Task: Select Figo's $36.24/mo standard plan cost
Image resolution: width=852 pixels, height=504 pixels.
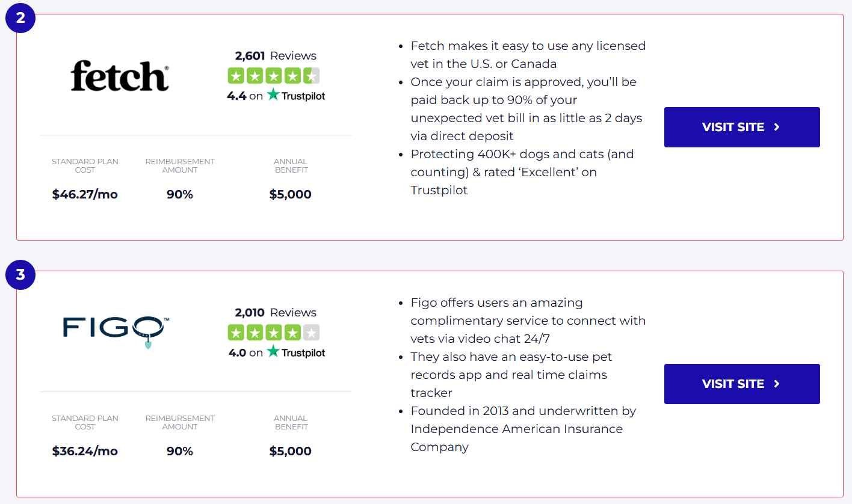Action: click(85, 451)
